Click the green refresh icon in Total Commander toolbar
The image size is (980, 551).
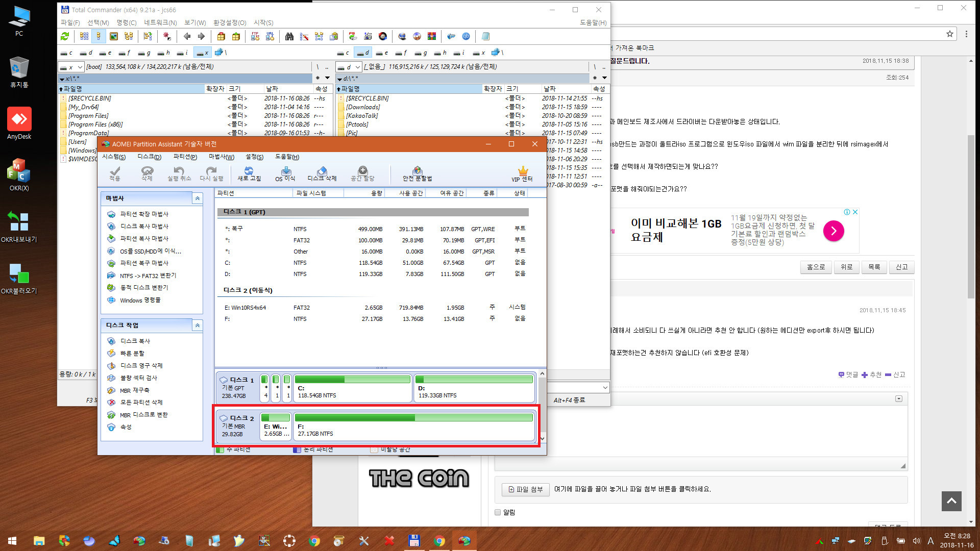(x=65, y=36)
